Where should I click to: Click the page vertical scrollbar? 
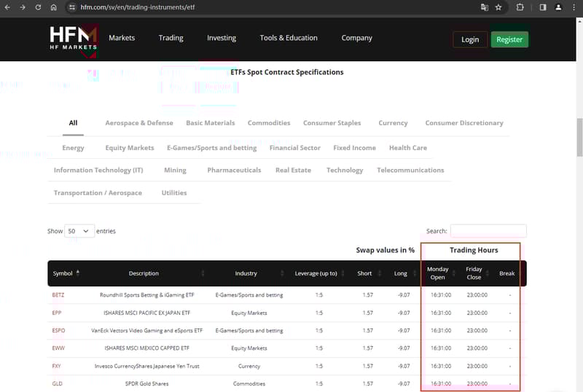tap(579, 138)
